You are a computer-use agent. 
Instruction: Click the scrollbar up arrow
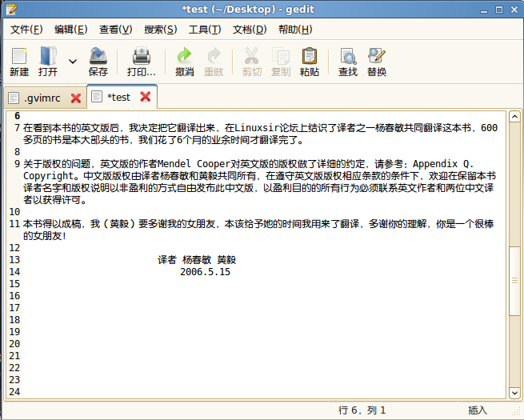coord(514,117)
